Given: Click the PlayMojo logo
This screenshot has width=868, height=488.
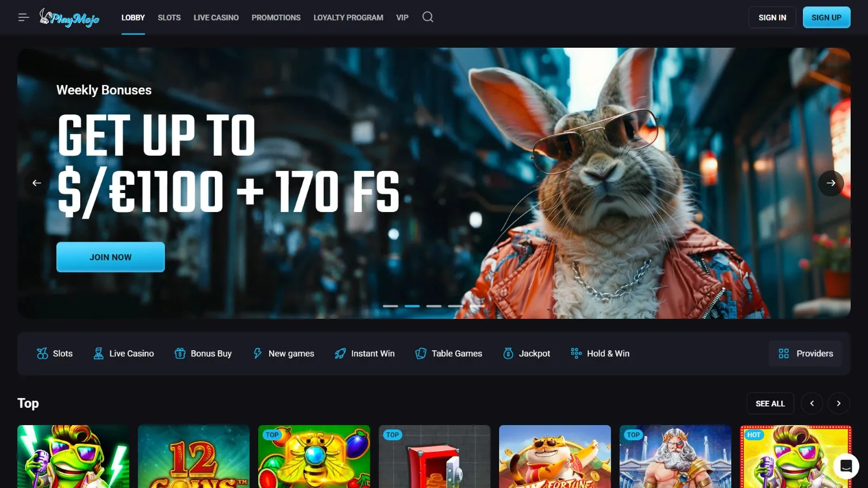Looking at the screenshot, I should click(x=69, y=18).
